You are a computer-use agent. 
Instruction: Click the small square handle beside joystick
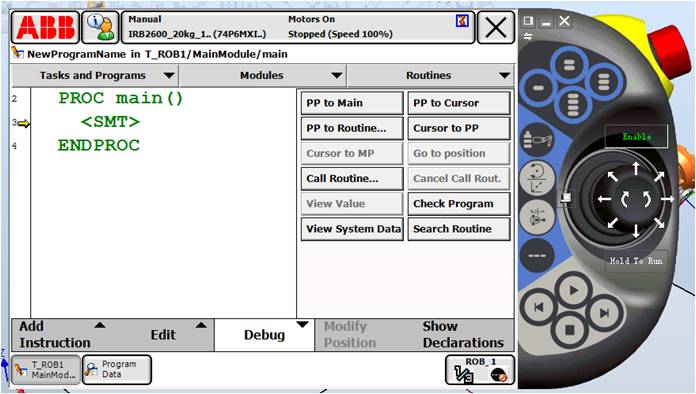click(565, 197)
